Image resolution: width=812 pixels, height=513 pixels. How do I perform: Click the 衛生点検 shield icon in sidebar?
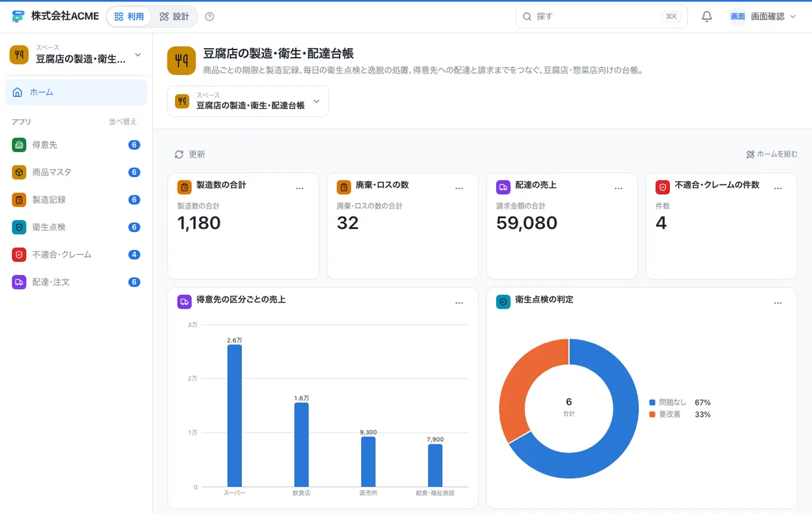[19, 227]
